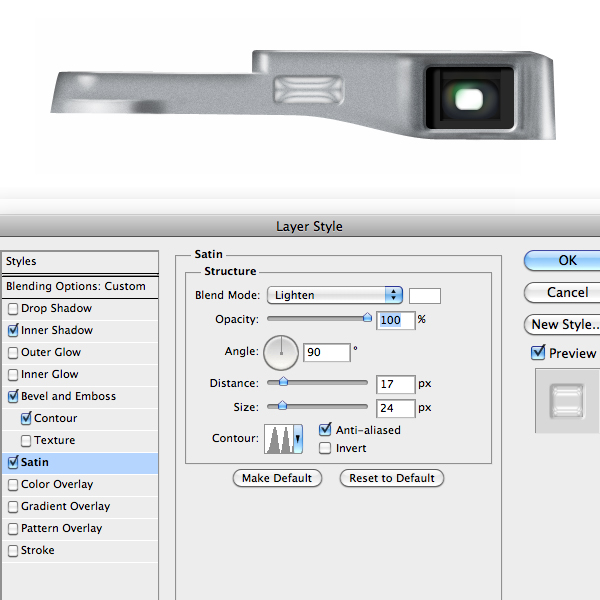
Task: Click Reset to Default button
Action: pos(392,478)
